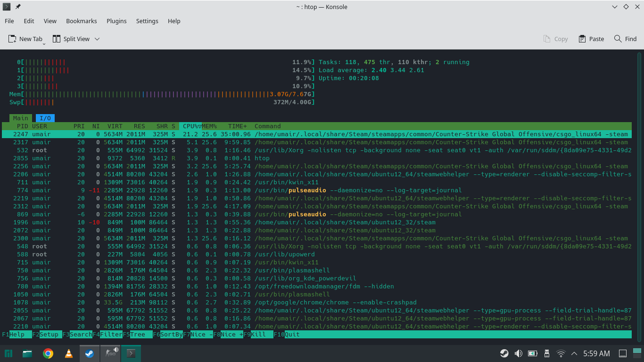Open the volume control tray icon
Image resolution: width=644 pixels, height=362 pixels.
point(518,353)
